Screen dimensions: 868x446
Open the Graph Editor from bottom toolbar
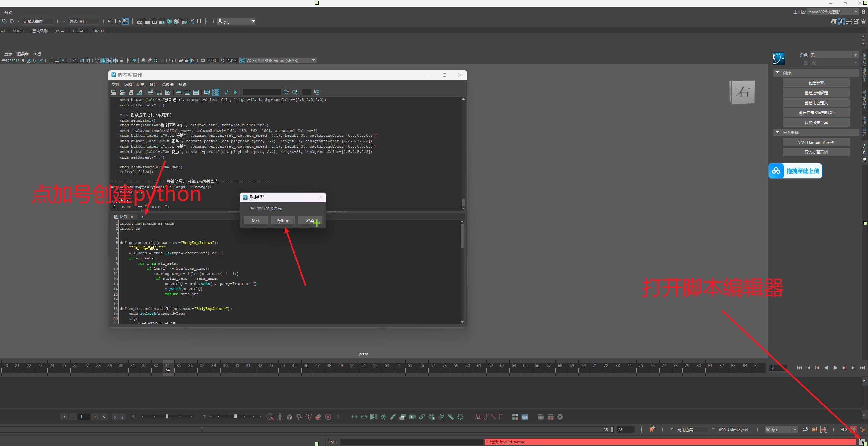click(525, 417)
